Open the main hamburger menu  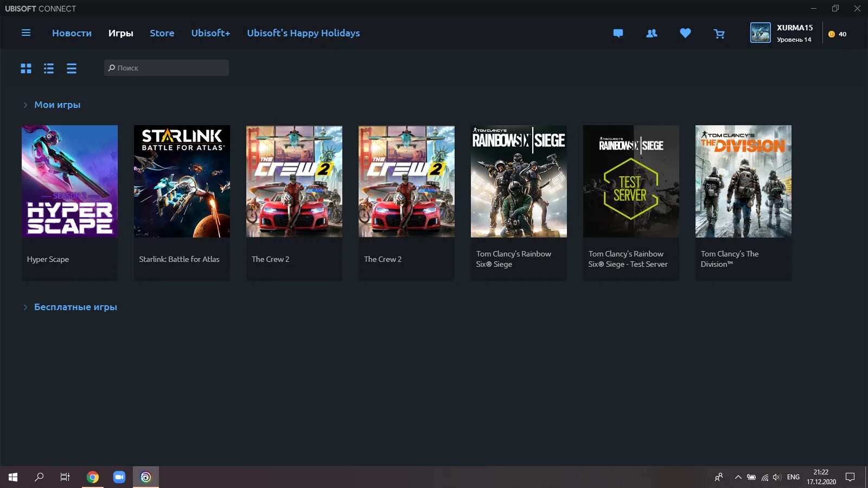tap(26, 33)
